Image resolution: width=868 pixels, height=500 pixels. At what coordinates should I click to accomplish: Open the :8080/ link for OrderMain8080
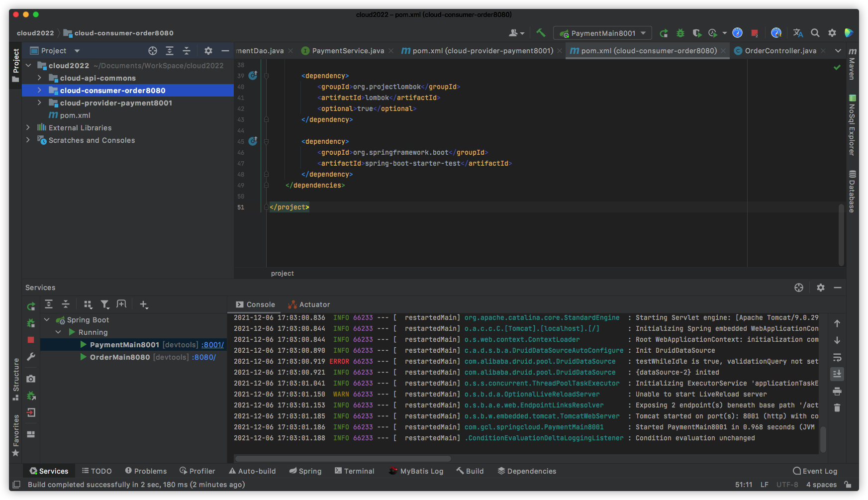[x=204, y=357]
